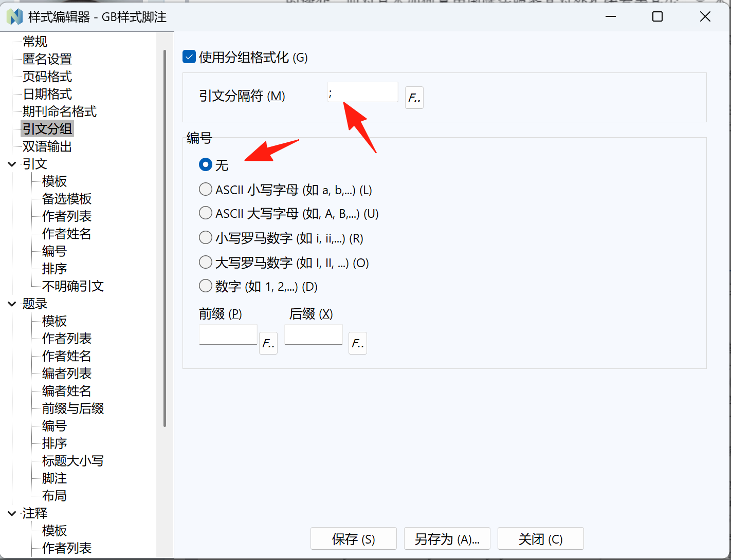Close the 样式编辑器 window

[705, 16]
